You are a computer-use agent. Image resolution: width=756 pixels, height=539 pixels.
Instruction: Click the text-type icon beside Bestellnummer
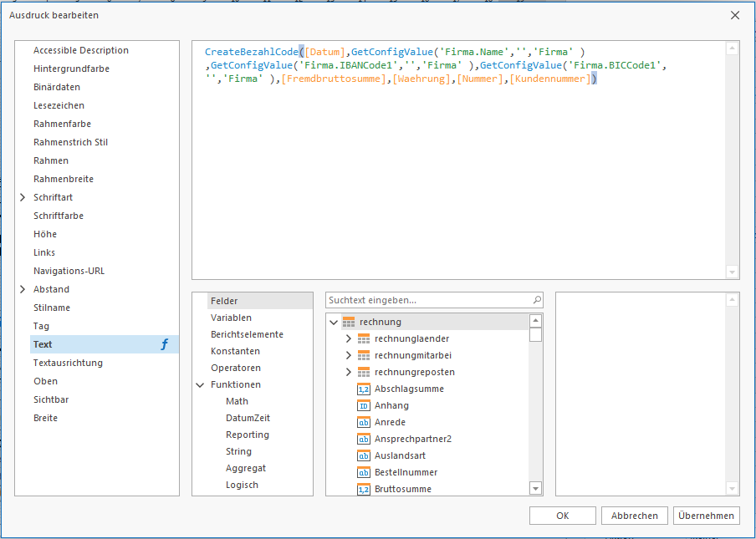click(x=364, y=472)
